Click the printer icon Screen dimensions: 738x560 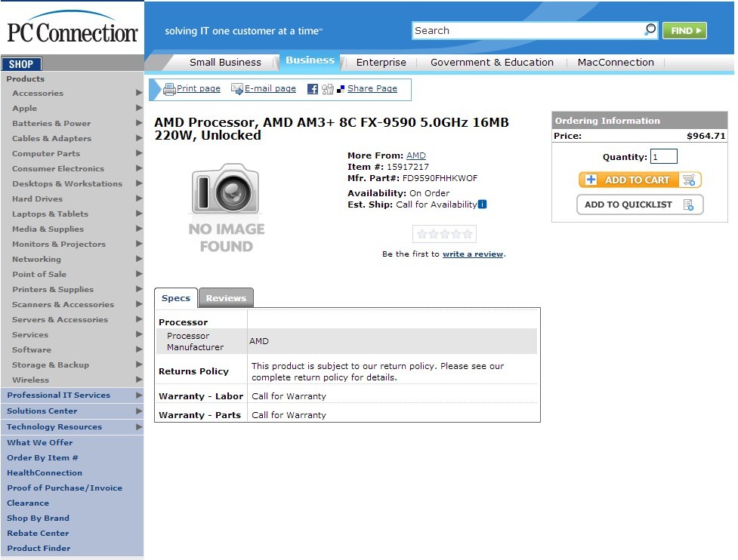point(169,88)
